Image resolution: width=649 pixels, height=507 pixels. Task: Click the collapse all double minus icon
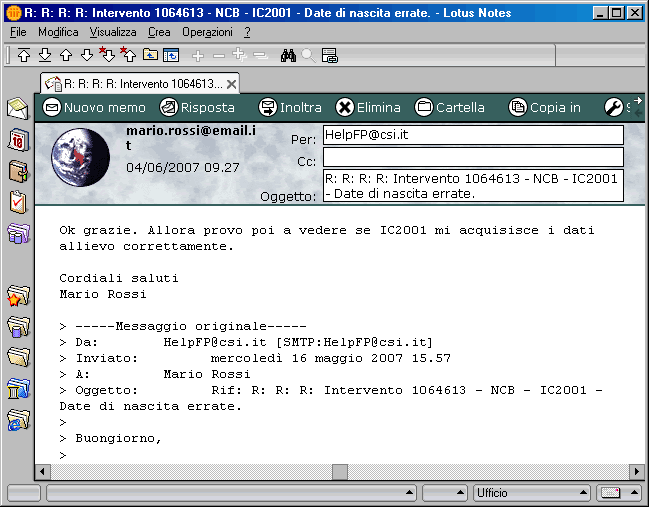pyautogui.click(x=260, y=55)
